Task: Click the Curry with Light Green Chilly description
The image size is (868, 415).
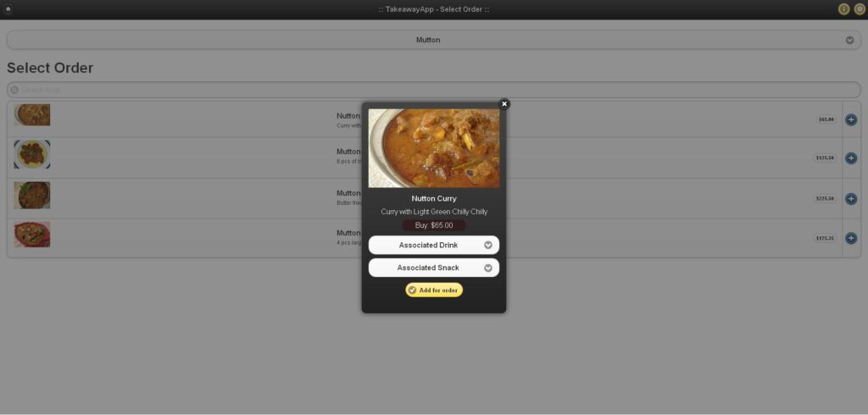Action: [x=433, y=212]
